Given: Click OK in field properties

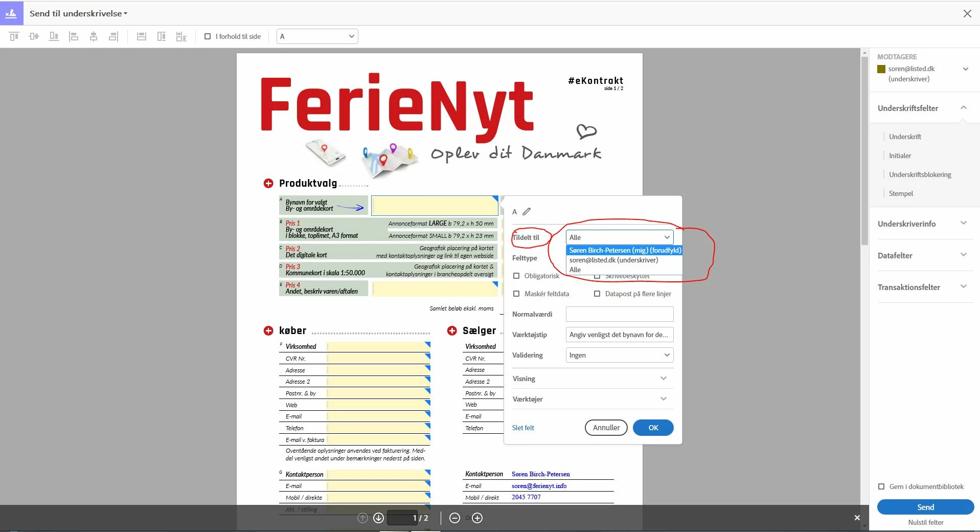Looking at the screenshot, I should coord(653,428).
